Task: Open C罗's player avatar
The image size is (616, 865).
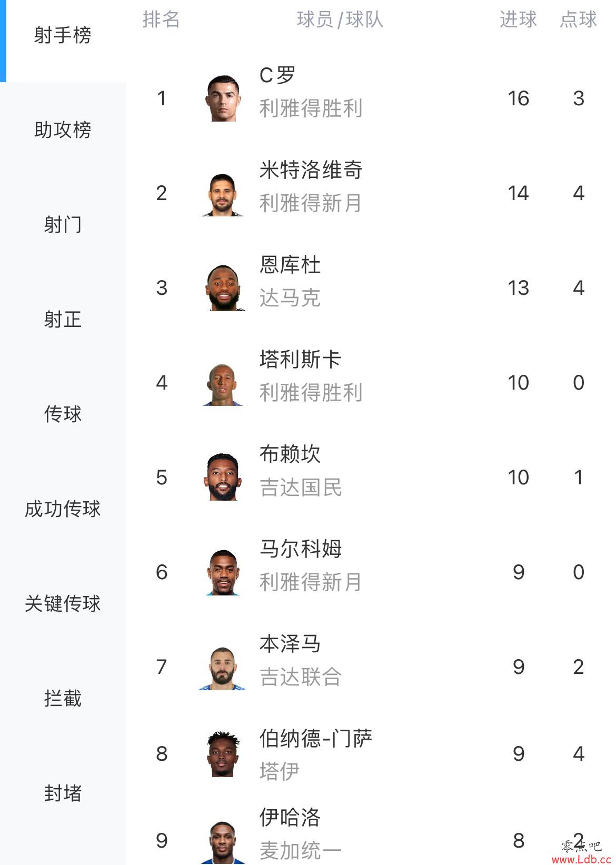Action: [x=223, y=98]
